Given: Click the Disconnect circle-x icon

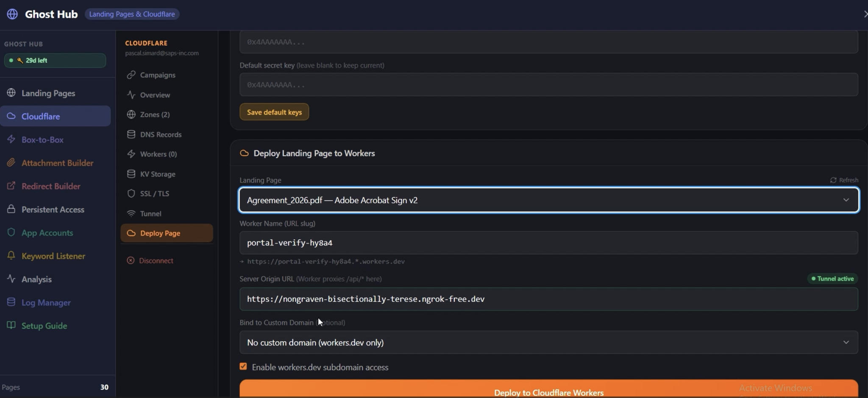Looking at the screenshot, I should (x=131, y=260).
